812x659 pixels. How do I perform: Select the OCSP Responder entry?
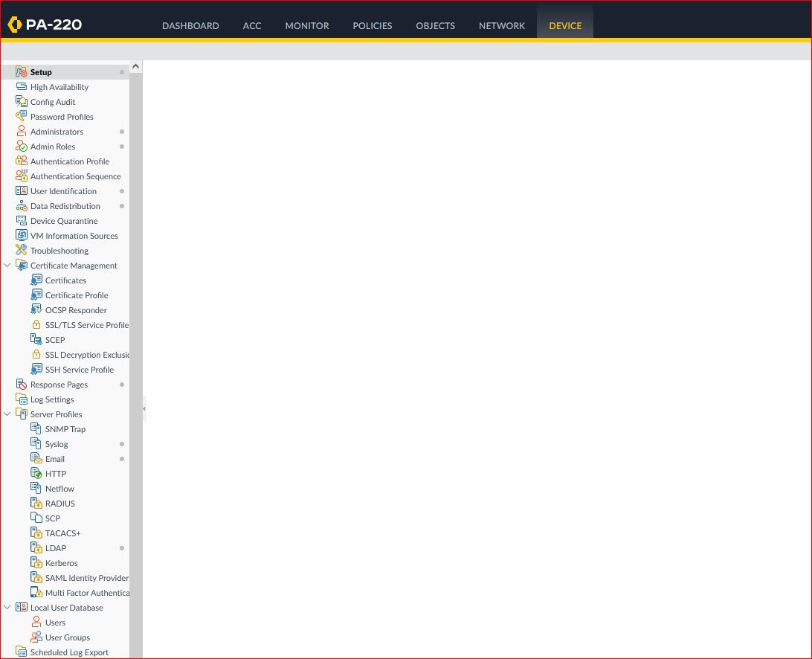[76, 310]
